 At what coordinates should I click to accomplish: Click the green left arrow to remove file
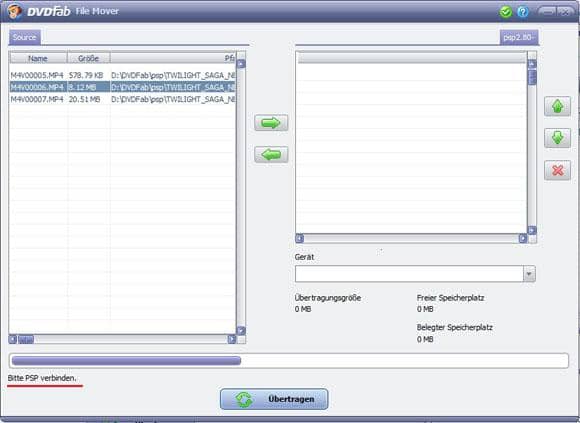point(271,155)
